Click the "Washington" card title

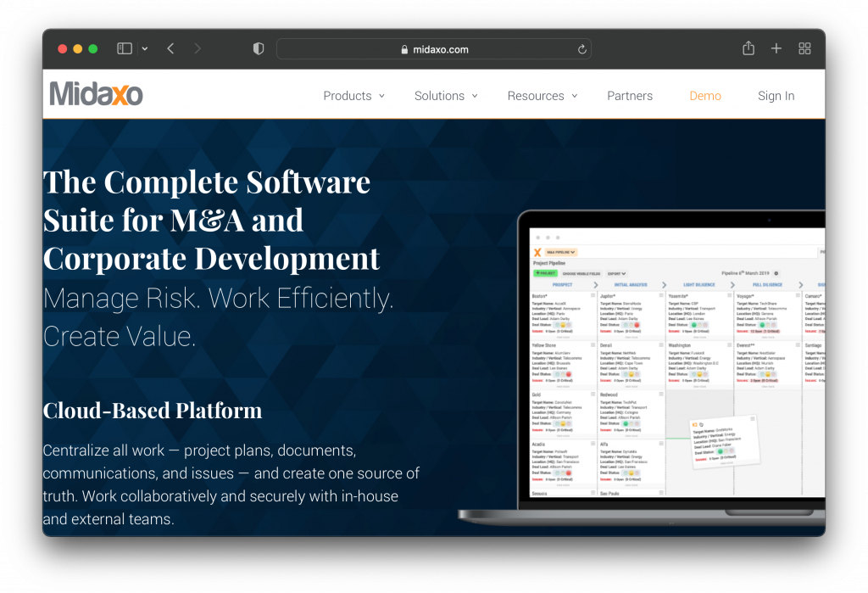(680, 345)
